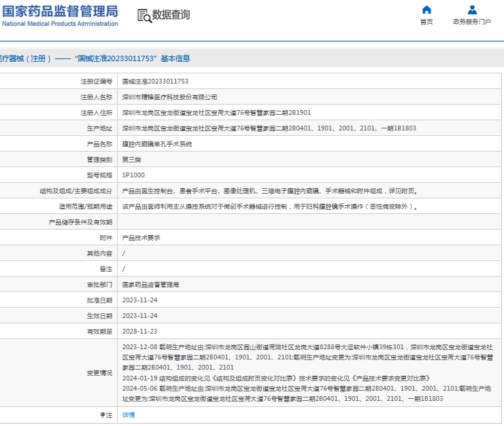Click the 附件 row label

(106, 238)
